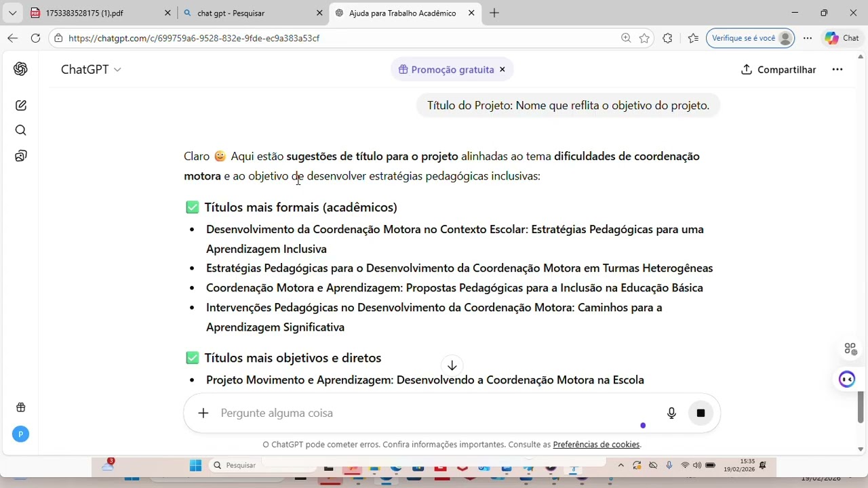Image resolution: width=868 pixels, height=488 pixels.
Task: Click bullet Intervenções Pedagógicas no Desenvolvimento
Action: coord(434,317)
